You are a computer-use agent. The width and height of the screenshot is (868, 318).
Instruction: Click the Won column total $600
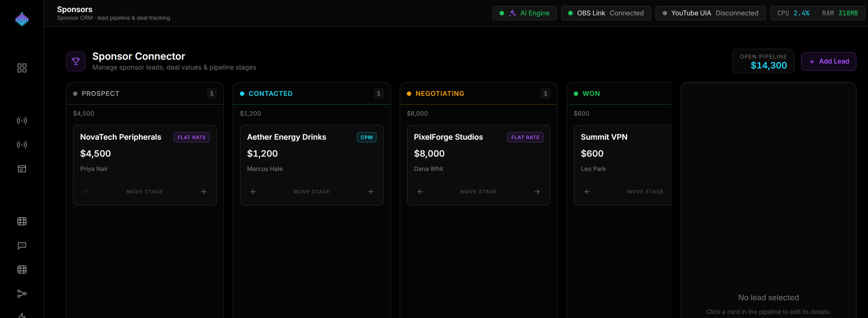pos(582,114)
